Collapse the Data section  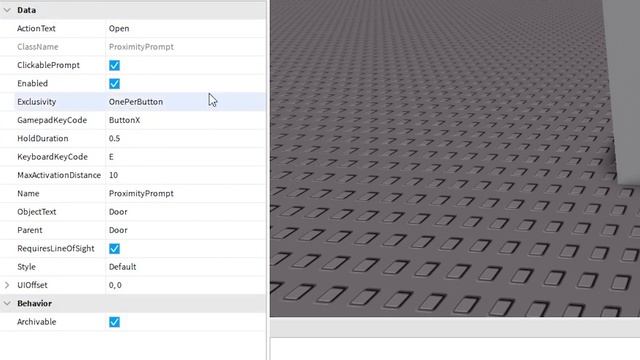(x=7, y=10)
